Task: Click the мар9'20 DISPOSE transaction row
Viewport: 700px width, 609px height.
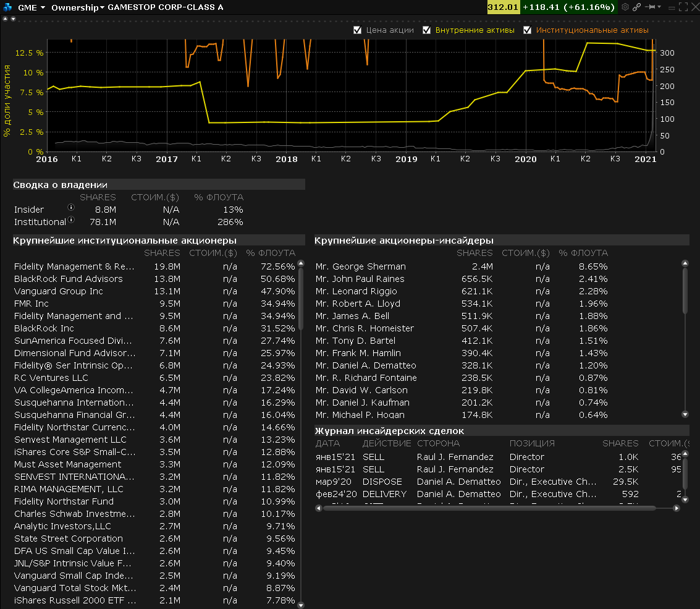Action: tap(498, 482)
